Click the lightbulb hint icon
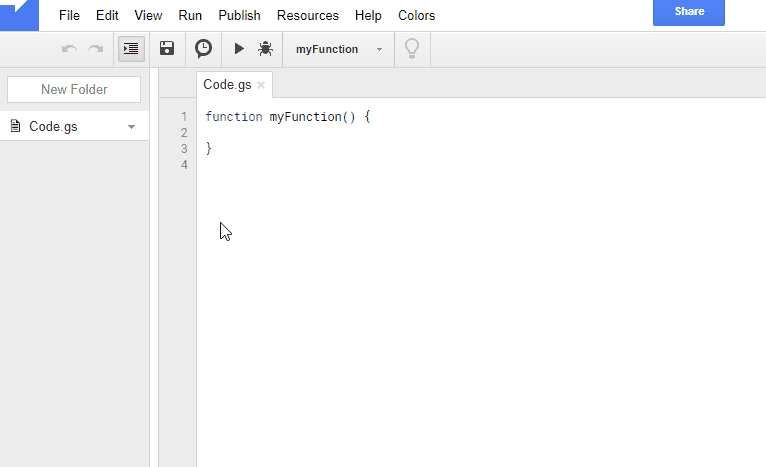Screen dimensions: 766x467 point(412,49)
